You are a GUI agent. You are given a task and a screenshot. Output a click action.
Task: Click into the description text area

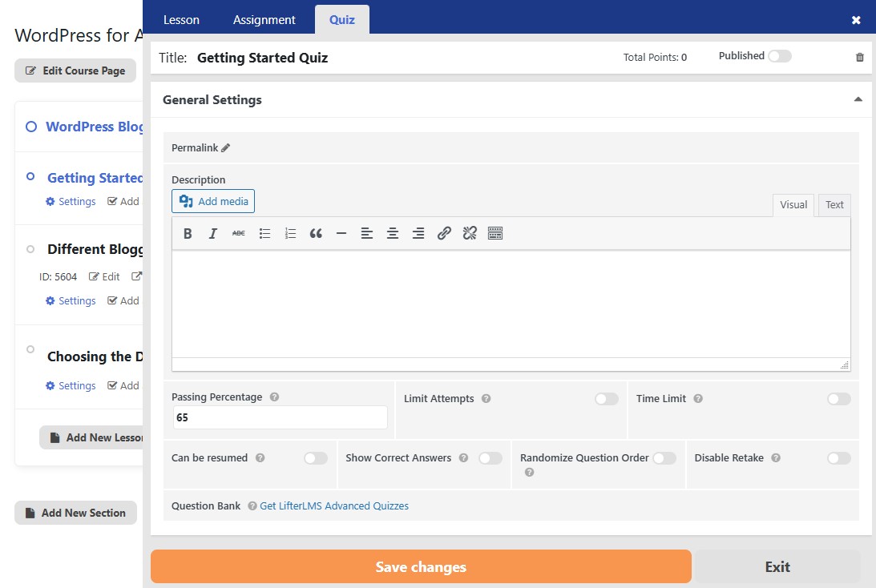pos(511,304)
